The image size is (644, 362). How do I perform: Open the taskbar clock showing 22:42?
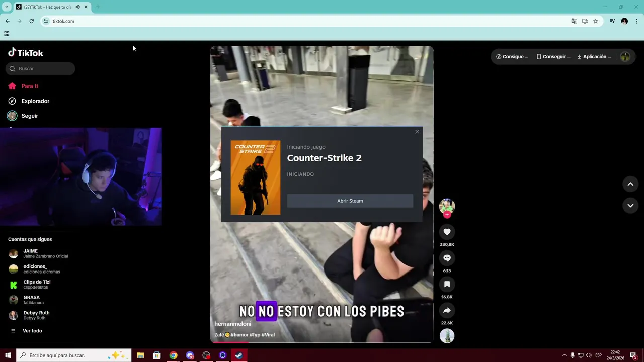tap(615, 355)
